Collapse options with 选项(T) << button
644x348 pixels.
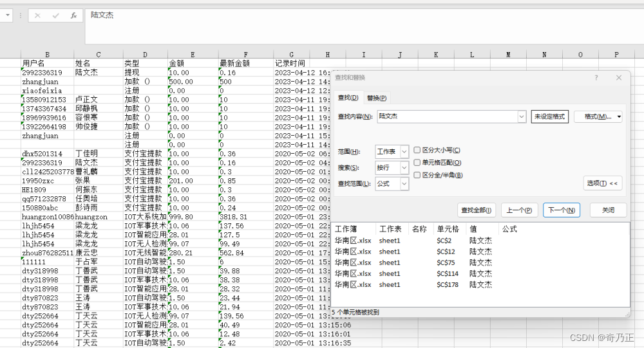click(x=603, y=183)
